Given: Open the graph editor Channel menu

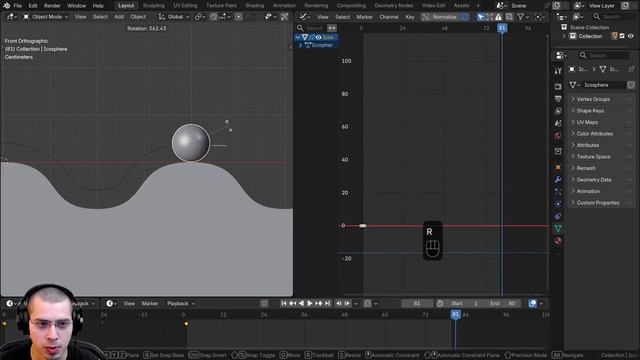Looking at the screenshot, I should [389, 17].
